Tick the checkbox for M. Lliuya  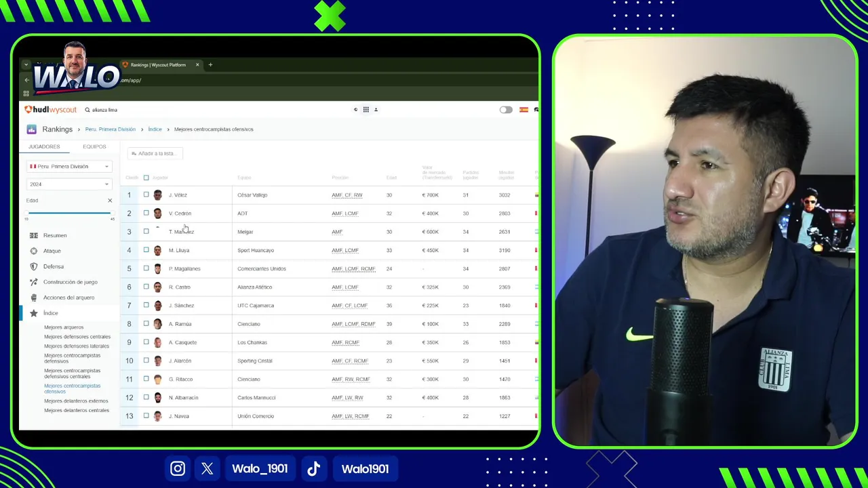[146, 249]
